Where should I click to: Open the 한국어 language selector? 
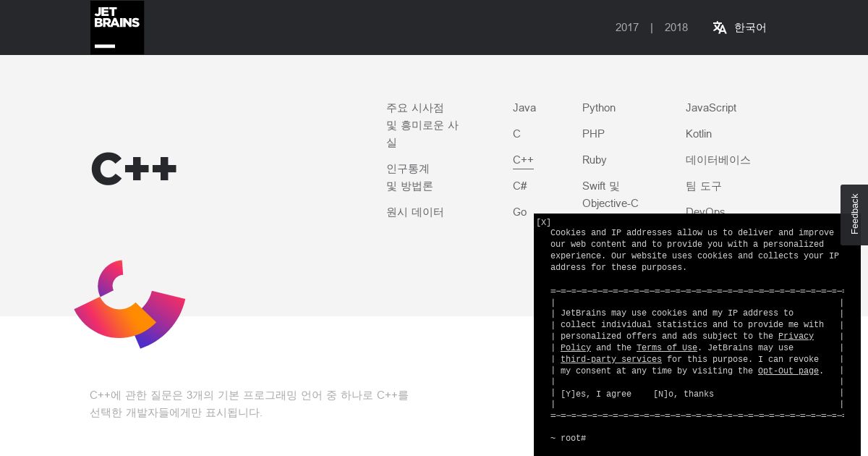(x=750, y=28)
